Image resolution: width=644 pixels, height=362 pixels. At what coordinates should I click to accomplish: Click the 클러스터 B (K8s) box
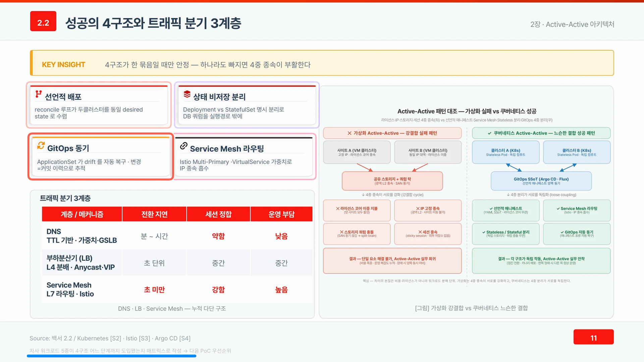(577, 152)
